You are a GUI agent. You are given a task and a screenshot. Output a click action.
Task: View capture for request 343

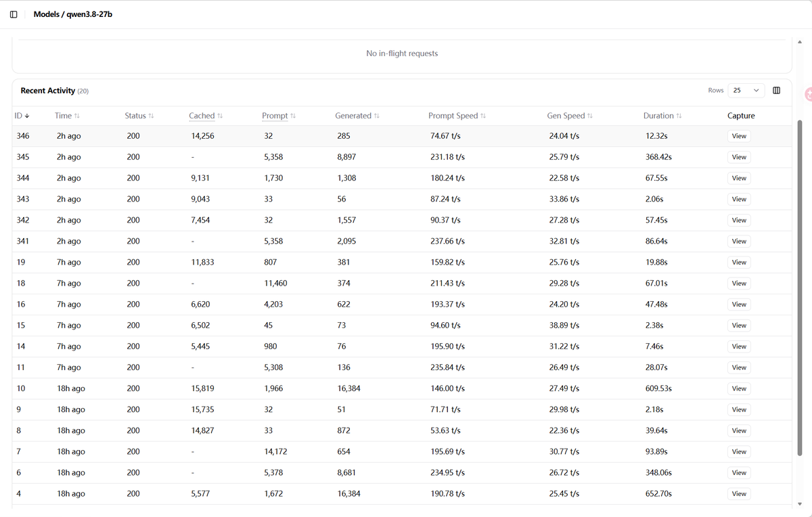point(739,199)
